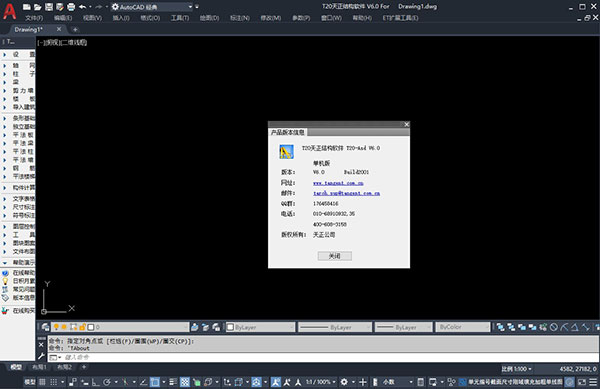This screenshot has width=600, height=389.
Task: Click the Plot printer icon
Action: [71, 7]
